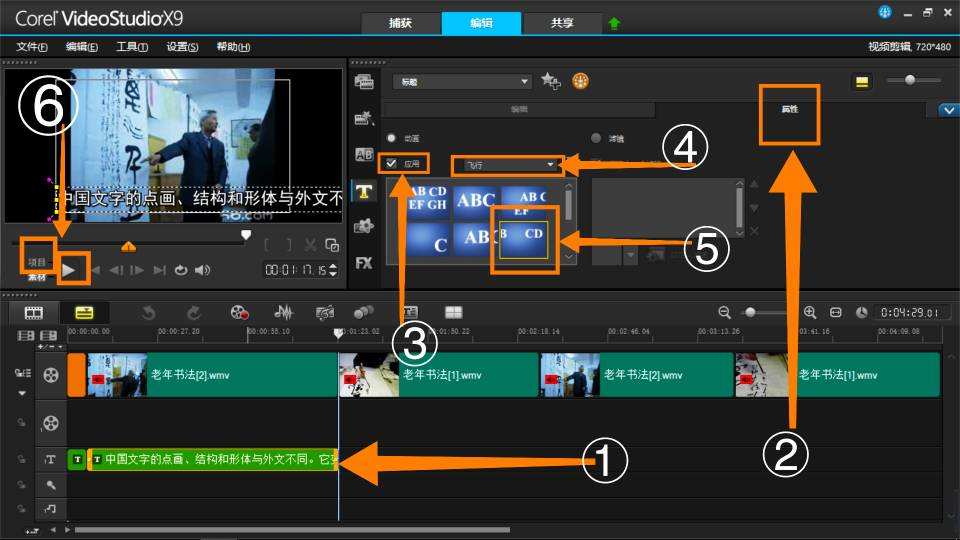960x540 pixels.
Task: Open the Graphic library icon
Action: point(364,227)
